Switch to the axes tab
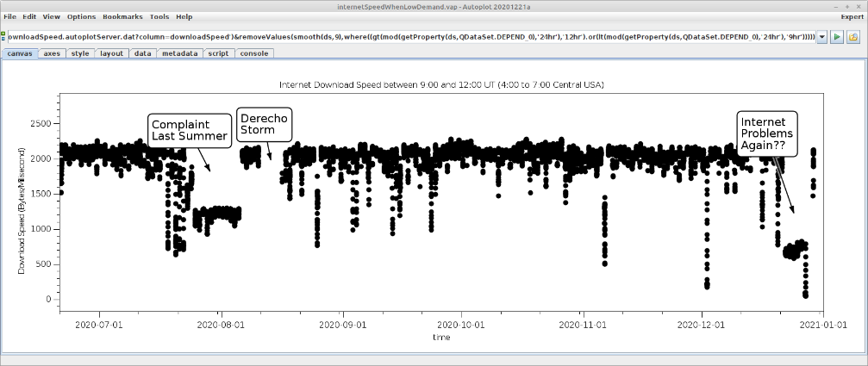868x366 pixels. click(52, 53)
